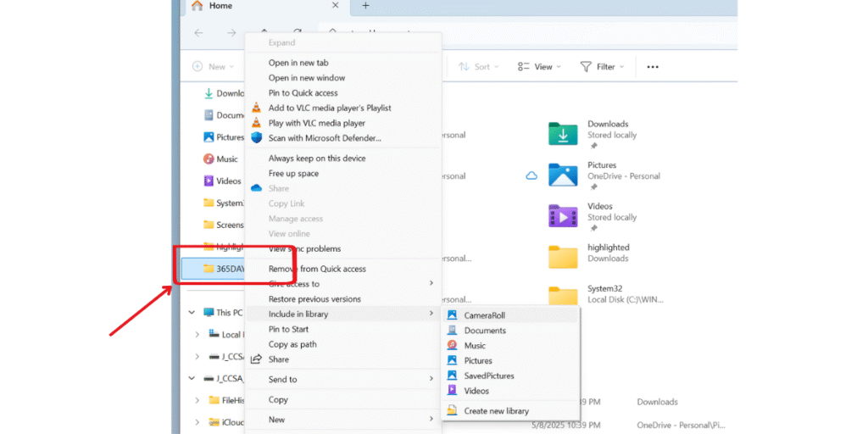Open the large Pictures folder icon
The image size is (868, 434).
click(x=563, y=175)
